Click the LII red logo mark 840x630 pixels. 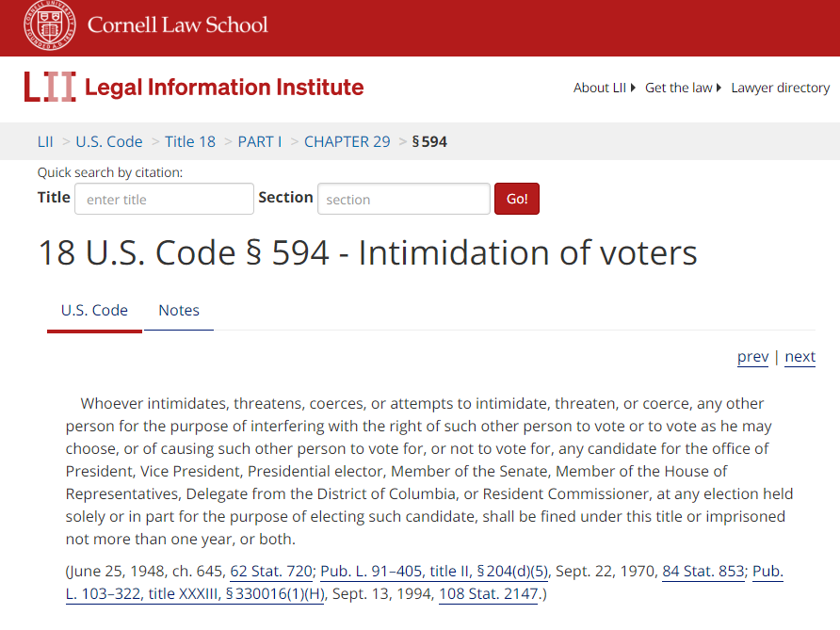pos(50,87)
